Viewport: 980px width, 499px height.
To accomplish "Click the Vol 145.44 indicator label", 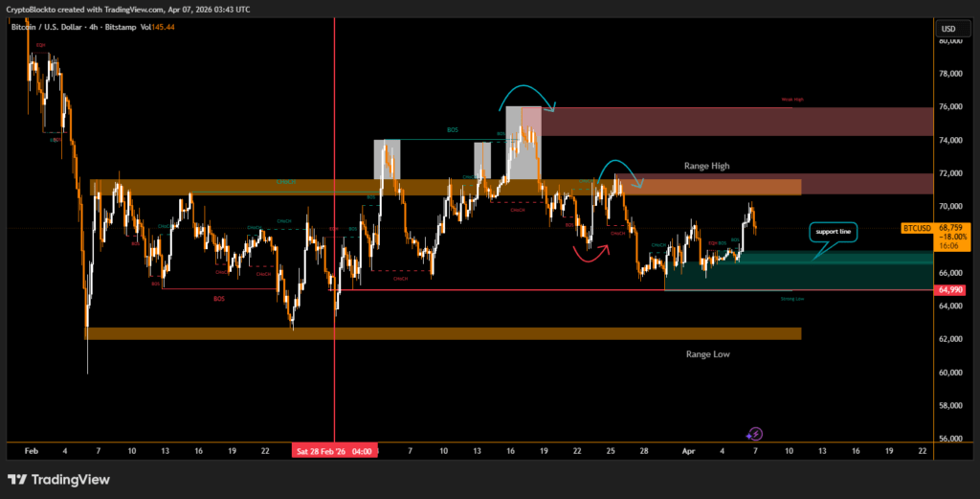I will click(157, 27).
